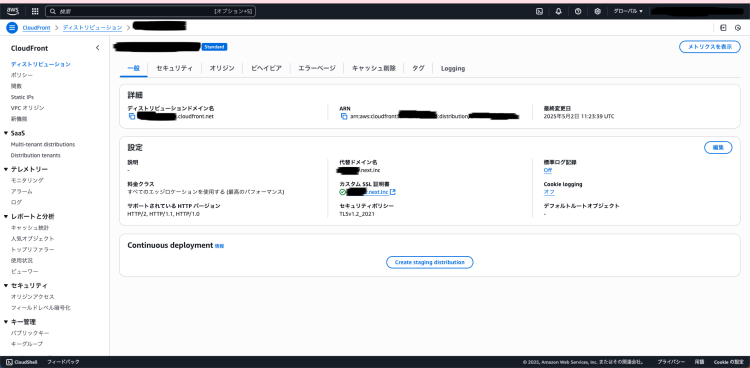Copy the distribution domain name

pos(132,116)
